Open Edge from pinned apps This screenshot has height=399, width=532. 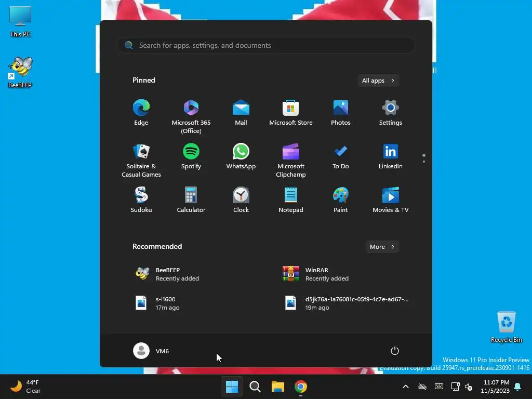click(x=141, y=113)
